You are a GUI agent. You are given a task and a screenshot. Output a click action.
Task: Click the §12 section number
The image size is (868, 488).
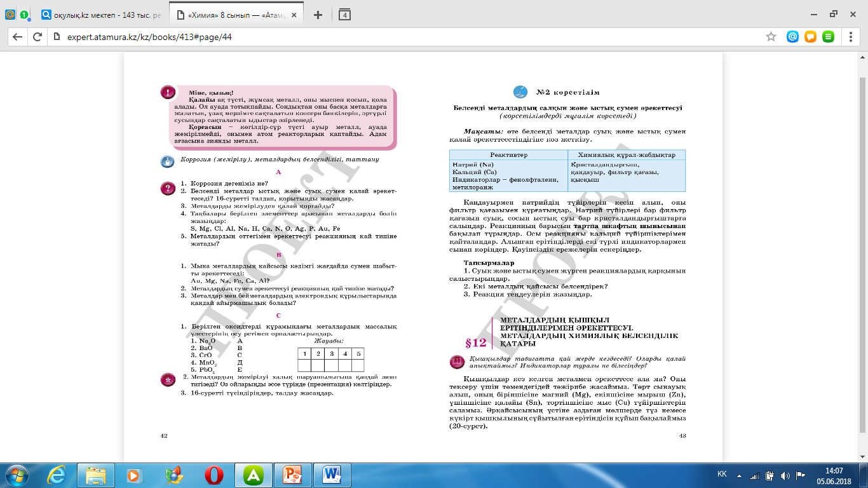[x=476, y=343]
